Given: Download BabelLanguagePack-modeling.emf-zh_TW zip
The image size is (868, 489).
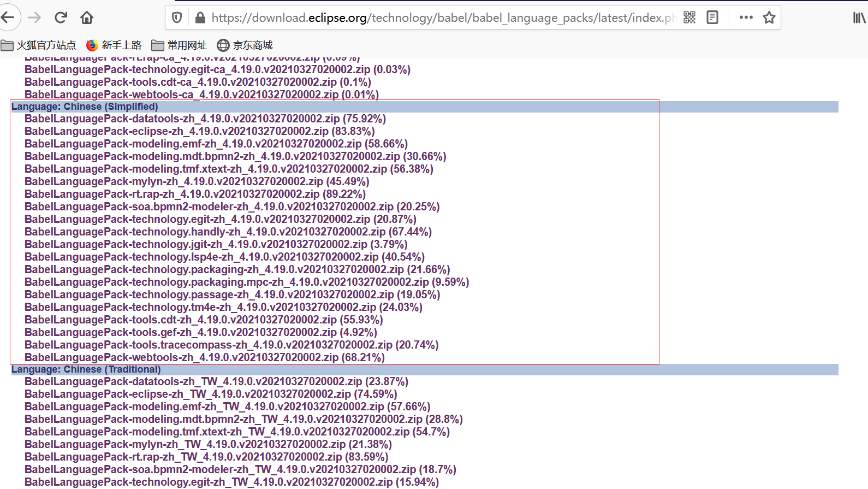Looking at the screenshot, I should tap(228, 406).
